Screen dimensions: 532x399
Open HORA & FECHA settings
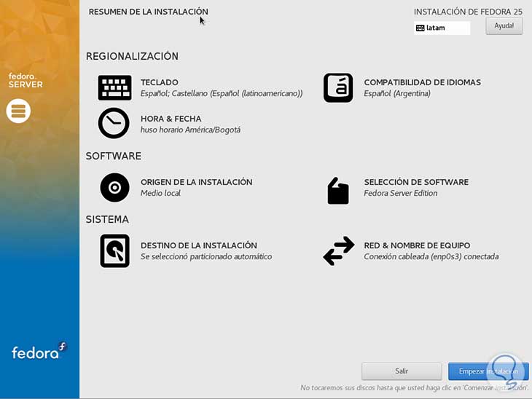click(x=171, y=119)
